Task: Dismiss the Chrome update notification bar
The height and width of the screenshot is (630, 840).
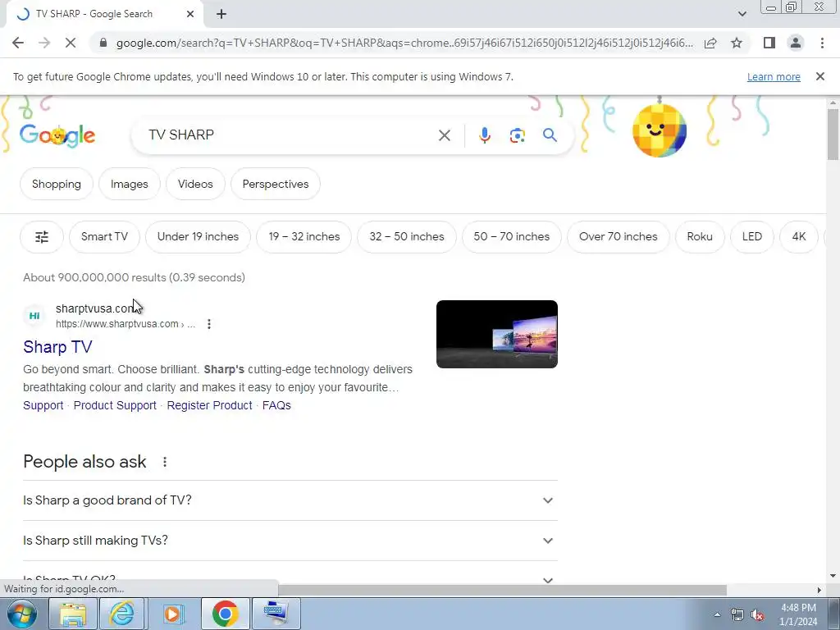Action: (x=819, y=76)
